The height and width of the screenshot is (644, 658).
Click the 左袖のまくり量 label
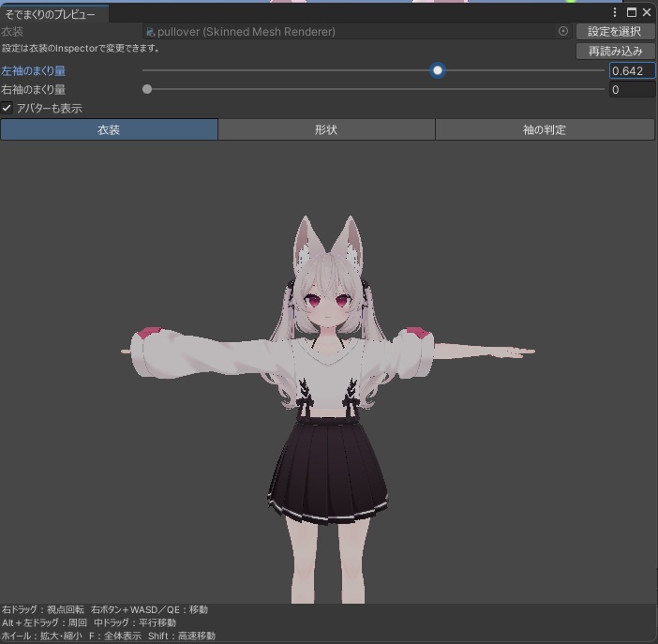tap(33, 70)
